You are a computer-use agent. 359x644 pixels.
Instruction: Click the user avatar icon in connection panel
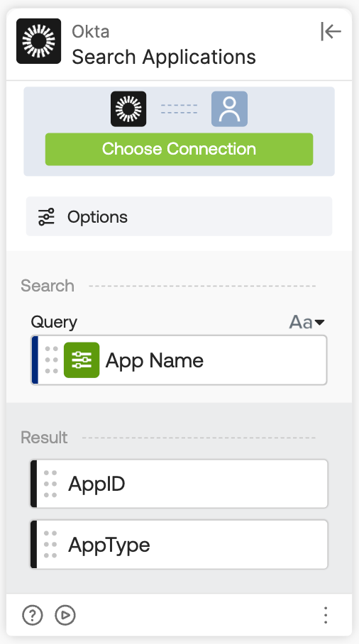(x=229, y=109)
